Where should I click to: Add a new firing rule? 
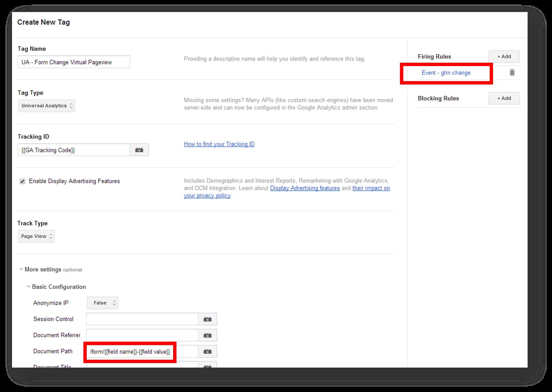pos(504,57)
